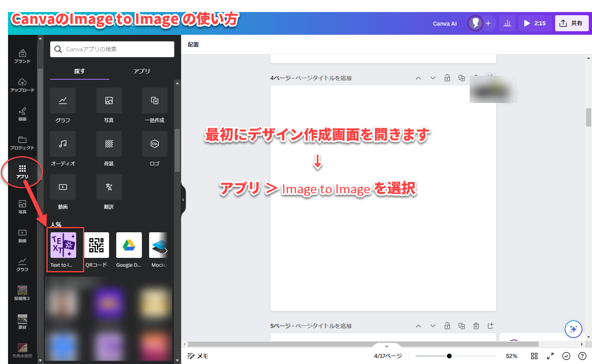Adjust the zoom slider handle
This screenshot has height=364, width=592.
449,356
